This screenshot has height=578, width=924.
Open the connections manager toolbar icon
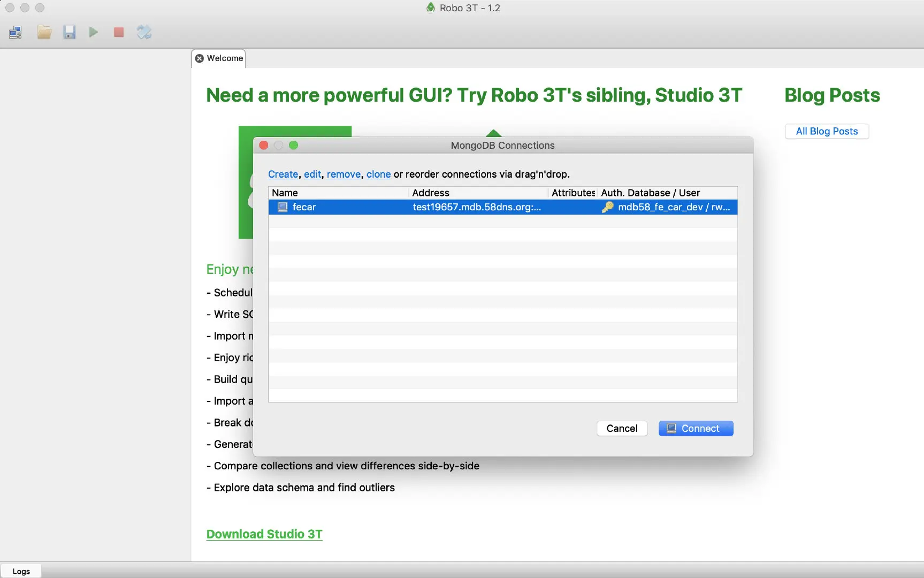16,33
